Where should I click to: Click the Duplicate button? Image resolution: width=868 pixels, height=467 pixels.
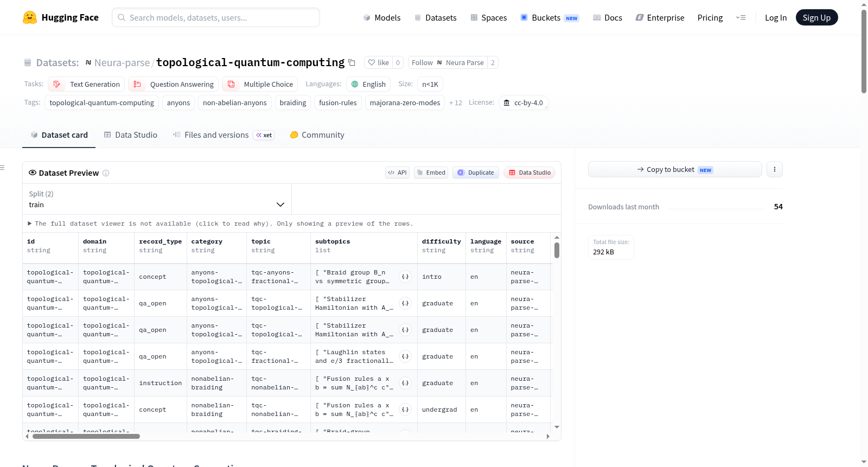click(476, 172)
